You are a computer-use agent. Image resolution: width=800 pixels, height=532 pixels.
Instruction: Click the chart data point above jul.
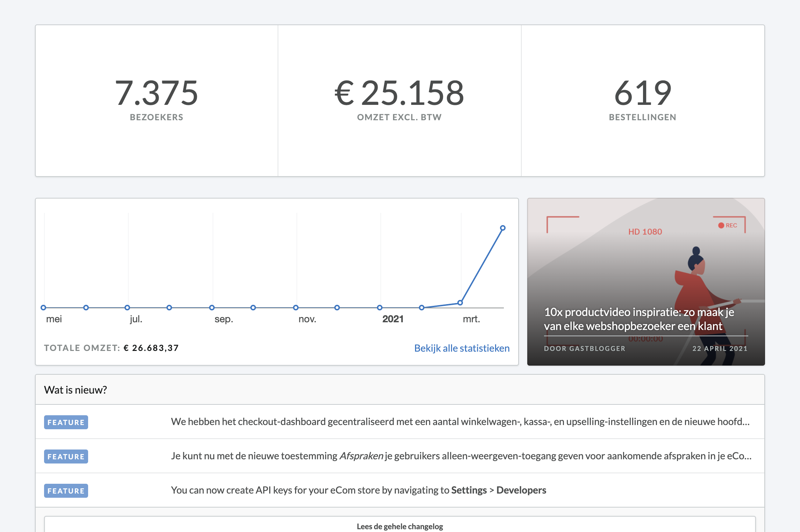(x=127, y=308)
